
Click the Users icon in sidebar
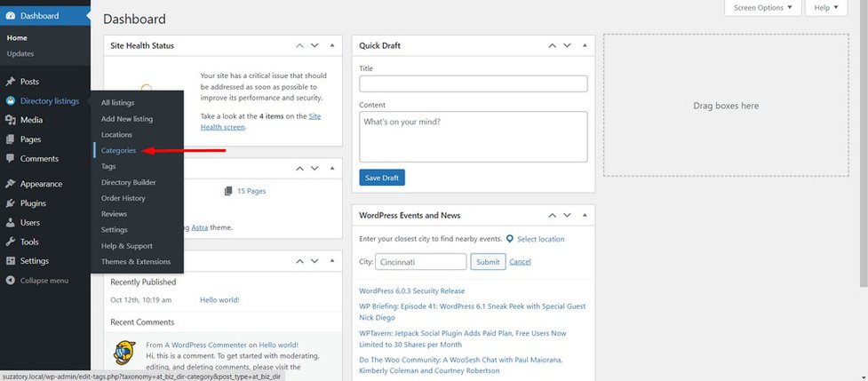click(10, 223)
